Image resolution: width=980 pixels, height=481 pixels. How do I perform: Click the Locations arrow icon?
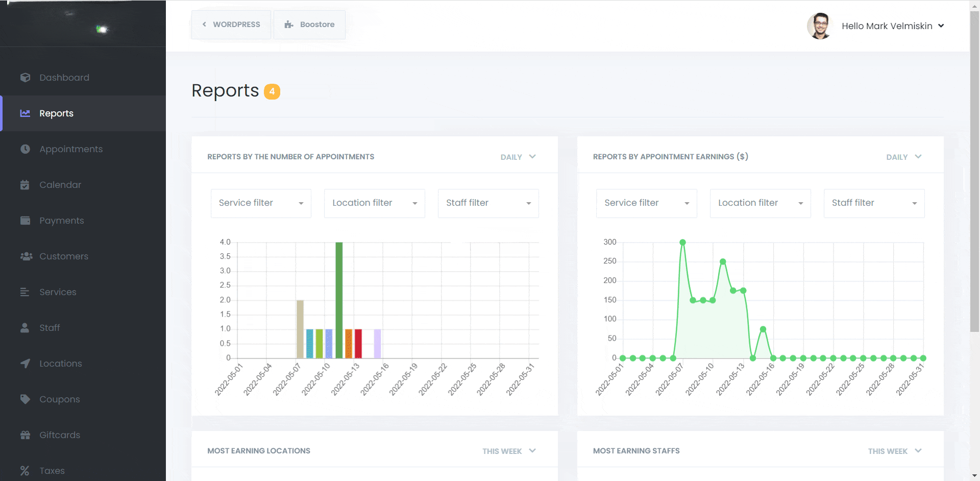click(25, 364)
